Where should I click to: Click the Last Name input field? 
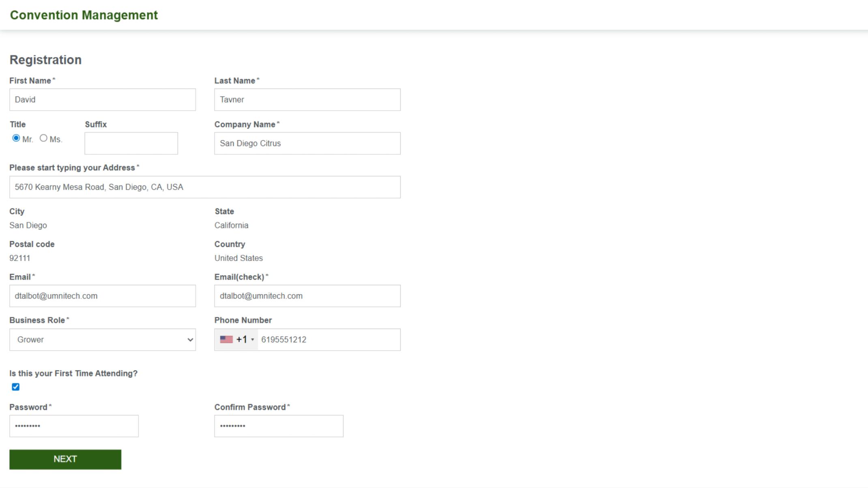point(307,100)
